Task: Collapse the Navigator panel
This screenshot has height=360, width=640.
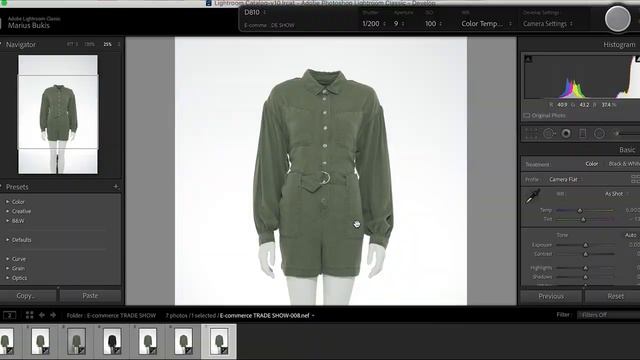Action: pos(20,44)
